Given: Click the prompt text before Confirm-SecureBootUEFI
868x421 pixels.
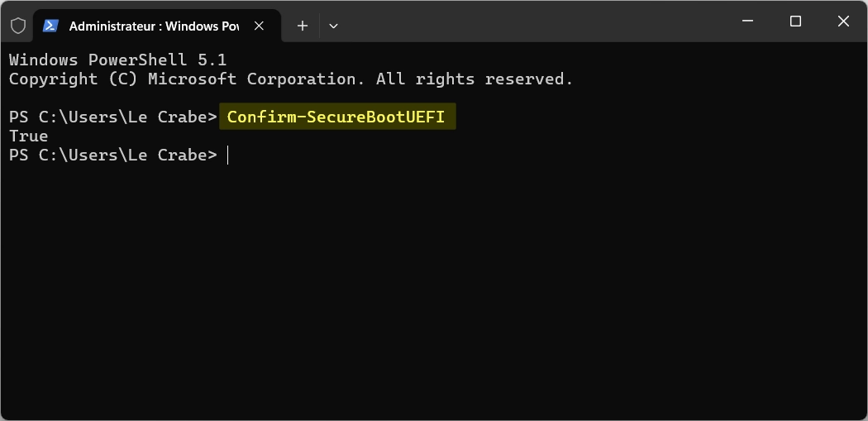Looking at the screenshot, I should pos(113,117).
